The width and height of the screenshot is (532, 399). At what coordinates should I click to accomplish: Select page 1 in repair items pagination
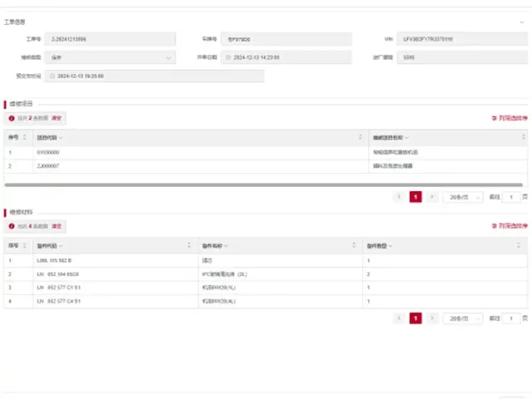pyautogui.click(x=416, y=197)
